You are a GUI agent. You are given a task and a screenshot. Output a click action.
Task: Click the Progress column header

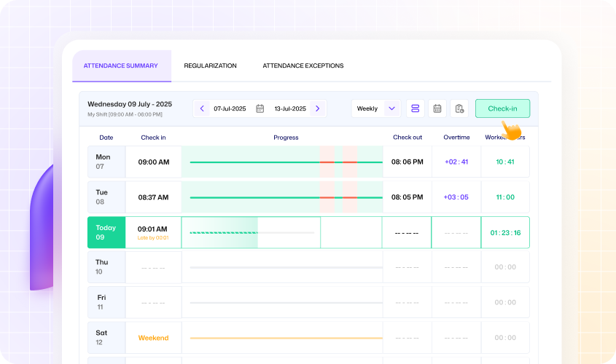[x=286, y=138]
